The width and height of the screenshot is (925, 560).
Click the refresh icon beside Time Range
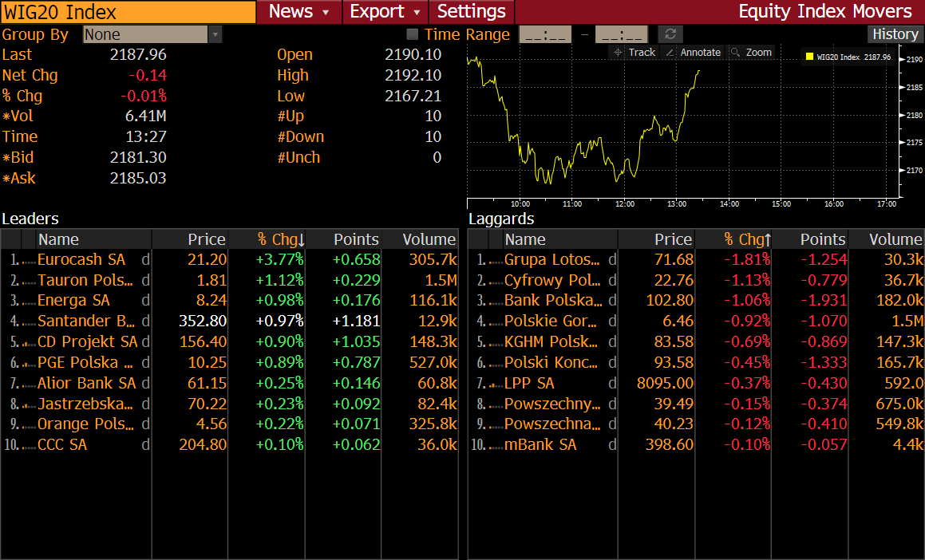(670, 34)
